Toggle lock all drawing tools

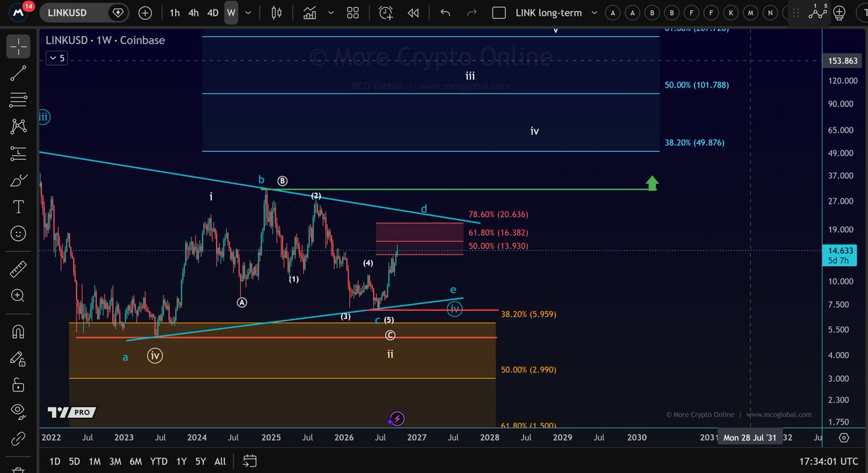point(18,384)
